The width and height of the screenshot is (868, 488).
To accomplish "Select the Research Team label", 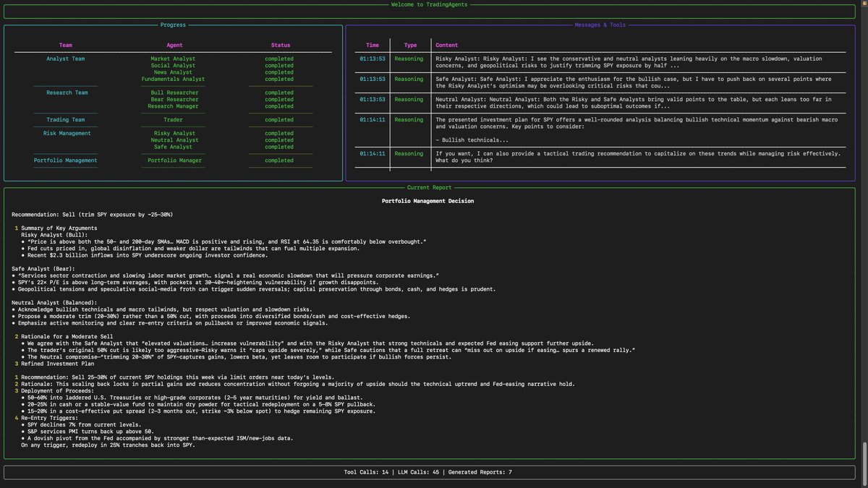I will tap(67, 93).
